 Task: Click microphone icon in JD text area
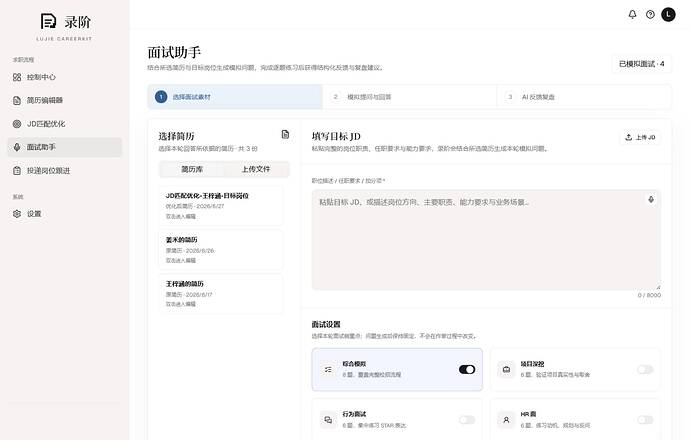coord(651,199)
